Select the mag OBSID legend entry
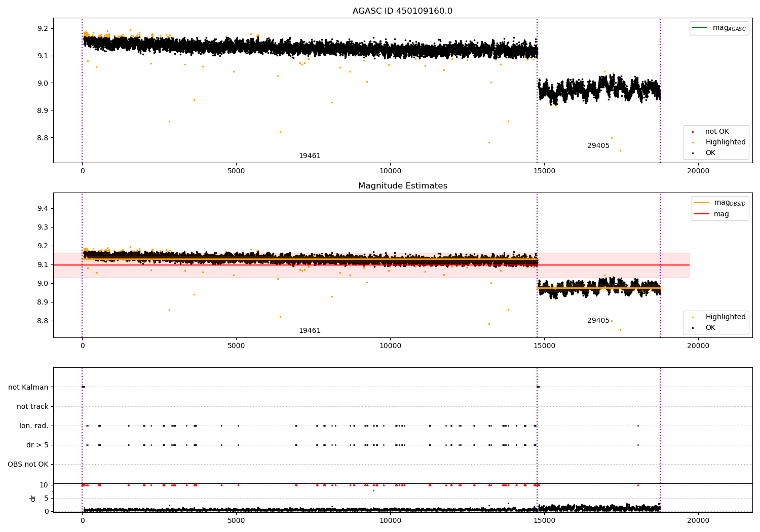Image resolution: width=760 pixels, height=532 pixels. 720,203
